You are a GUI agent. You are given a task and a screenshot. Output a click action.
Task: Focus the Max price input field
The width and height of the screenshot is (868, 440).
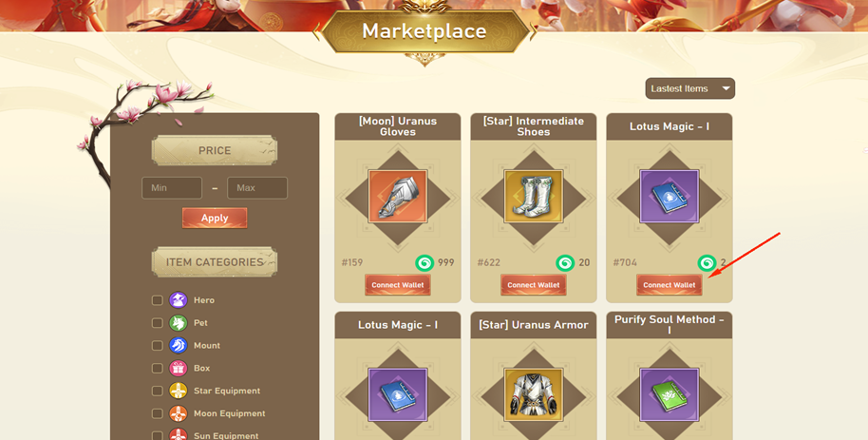tap(257, 188)
